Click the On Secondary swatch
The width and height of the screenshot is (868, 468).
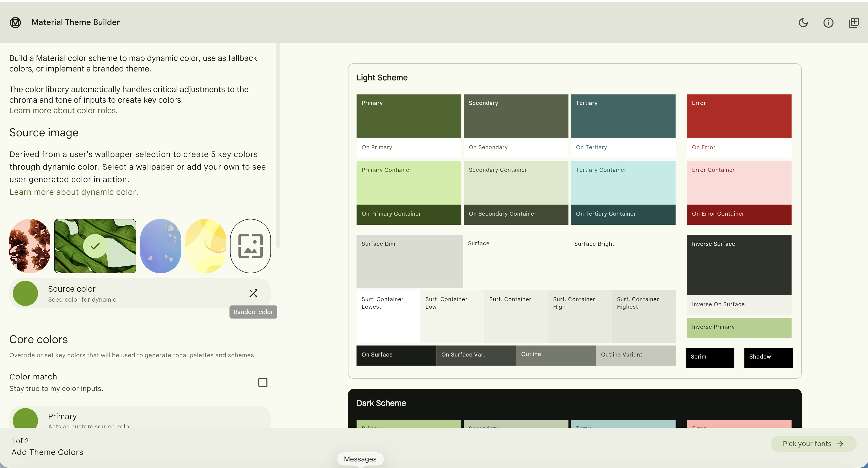tap(516, 148)
